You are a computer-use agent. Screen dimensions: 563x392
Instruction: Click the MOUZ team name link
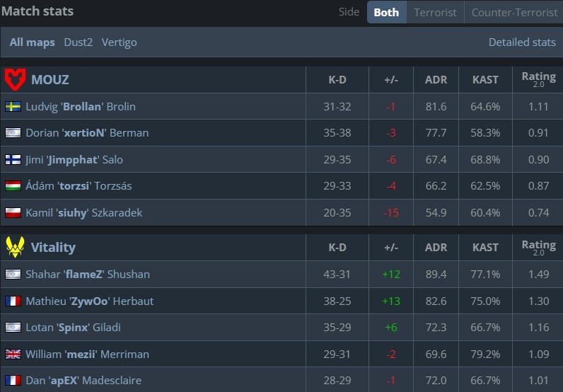[50, 79]
